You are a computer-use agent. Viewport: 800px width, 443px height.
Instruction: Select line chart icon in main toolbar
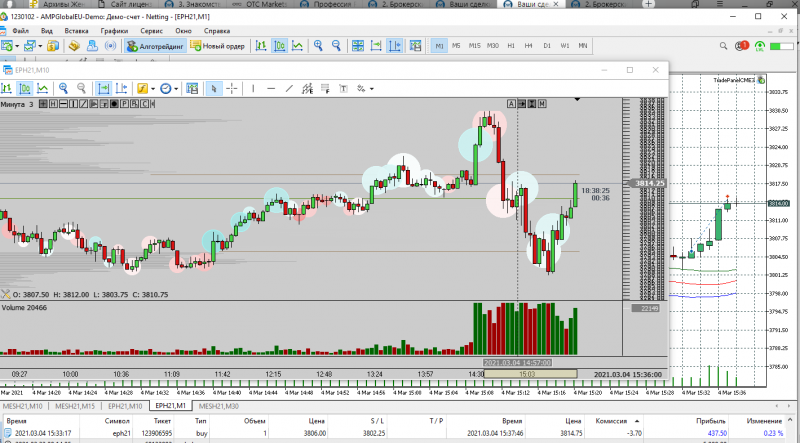point(297,46)
